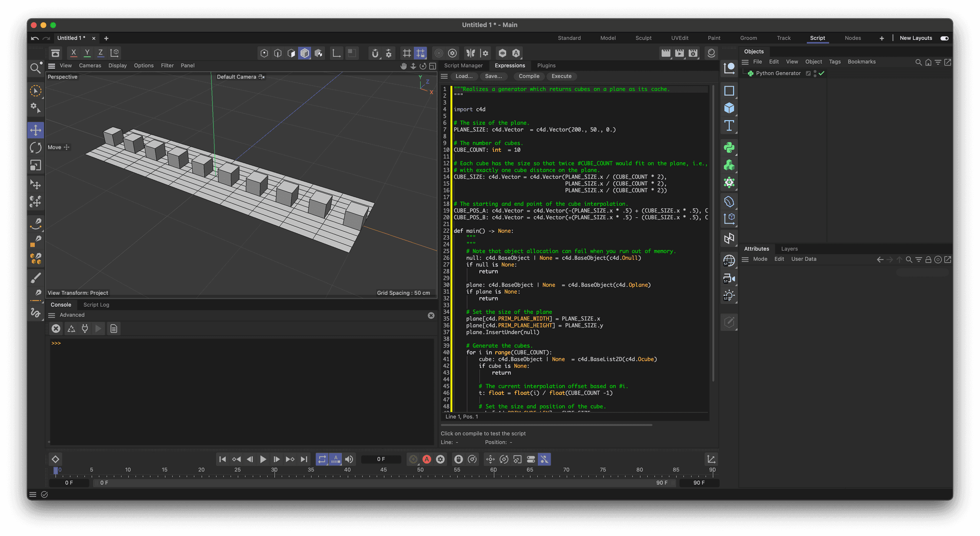Screen dimensions: 980x536
Task: Click the Load script button
Action: (463, 75)
